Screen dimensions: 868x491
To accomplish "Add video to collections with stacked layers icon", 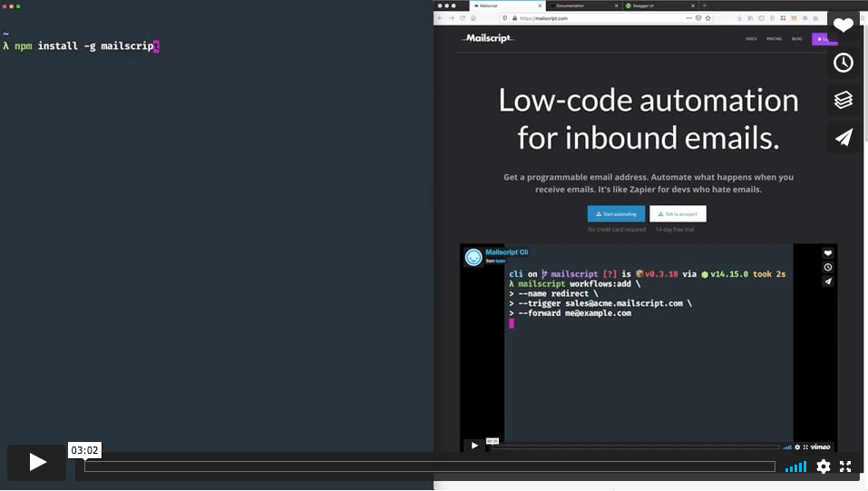I will [844, 100].
